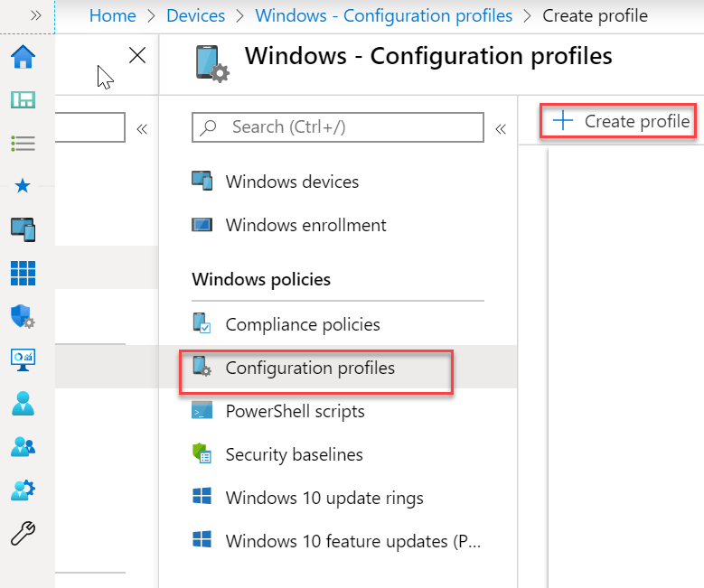The height and width of the screenshot is (588, 704).
Task: Open the Dashboard icon in sidebar
Action: (23, 99)
